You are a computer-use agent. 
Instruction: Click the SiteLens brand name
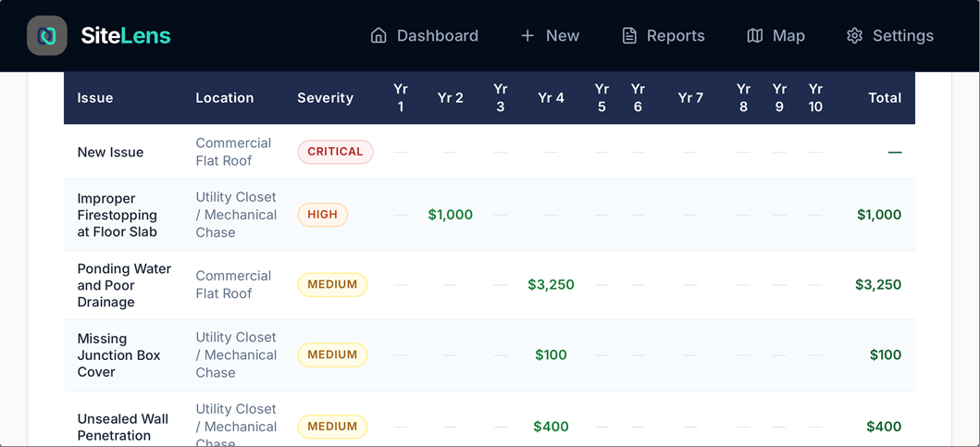126,36
